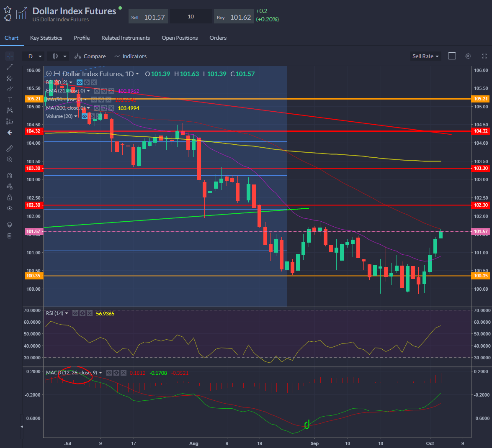Switch to the Chart tab
The height and width of the screenshot is (448, 492).
[x=11, y=38]
